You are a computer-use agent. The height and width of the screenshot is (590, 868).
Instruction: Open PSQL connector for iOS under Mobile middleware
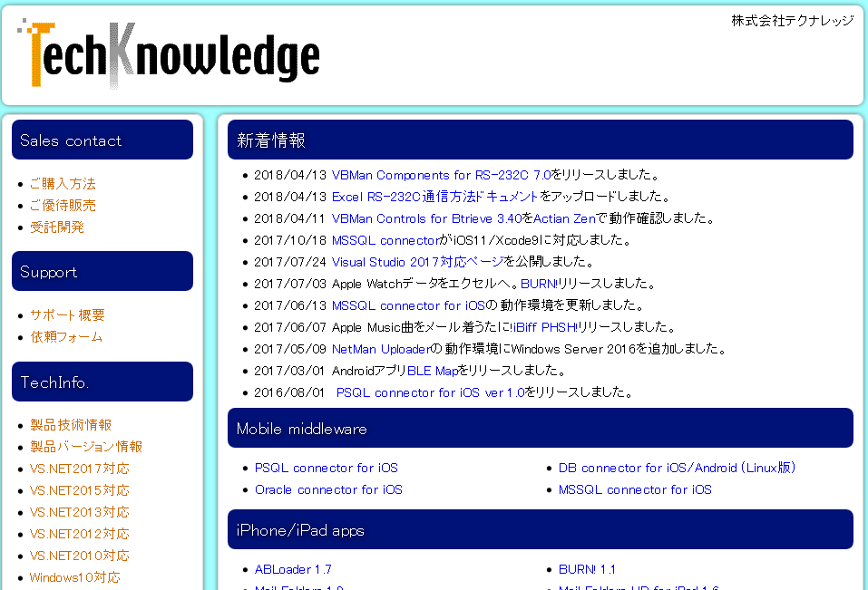pyautogui.click(x=326, y=468)
